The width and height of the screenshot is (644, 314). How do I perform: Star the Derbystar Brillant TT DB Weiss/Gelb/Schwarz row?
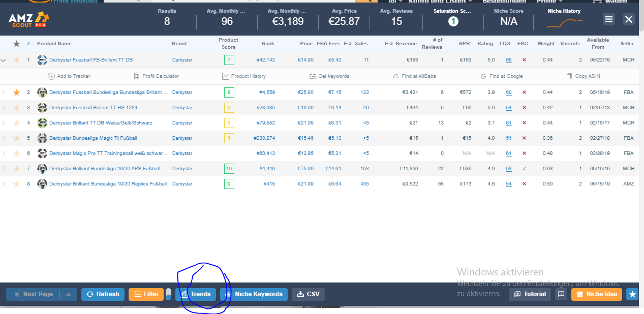pyautogui.click(x=16, y=123)
